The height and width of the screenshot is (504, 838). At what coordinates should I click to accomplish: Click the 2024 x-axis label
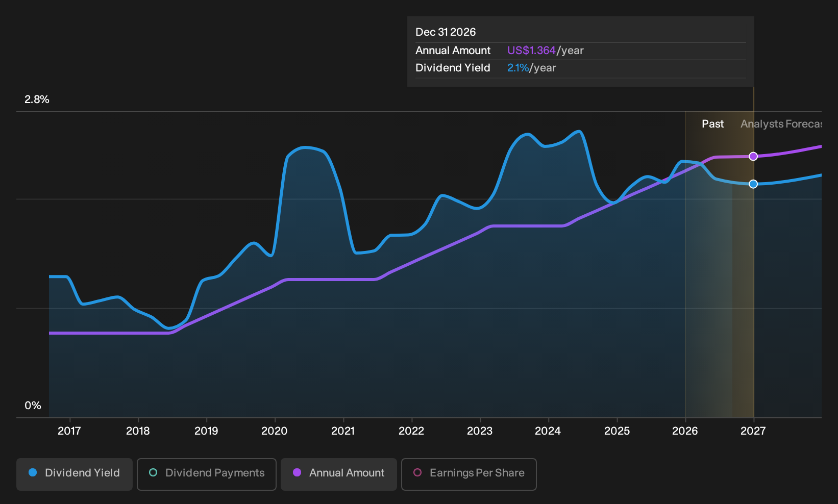coord(548,431)
